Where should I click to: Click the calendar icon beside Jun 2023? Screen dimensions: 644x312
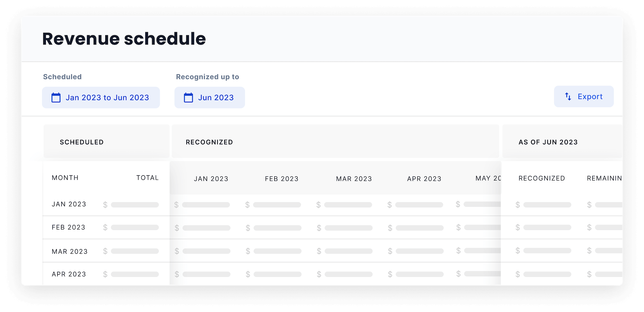(188, 97)
